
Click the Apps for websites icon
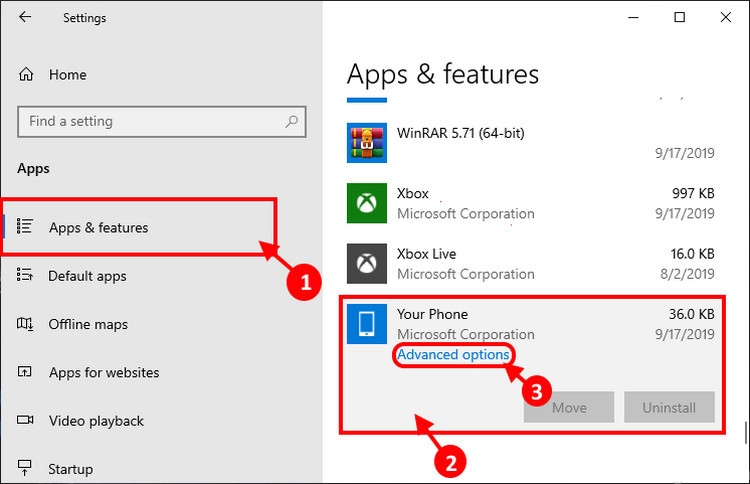[x=24, y=372]
